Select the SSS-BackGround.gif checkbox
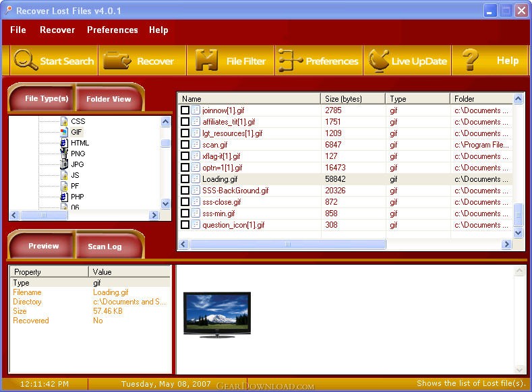 point(185,191)
